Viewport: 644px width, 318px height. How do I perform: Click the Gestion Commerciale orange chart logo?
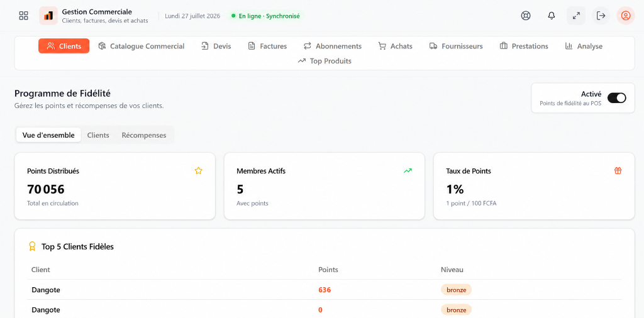pyautogui.click(x=48, y=16)
